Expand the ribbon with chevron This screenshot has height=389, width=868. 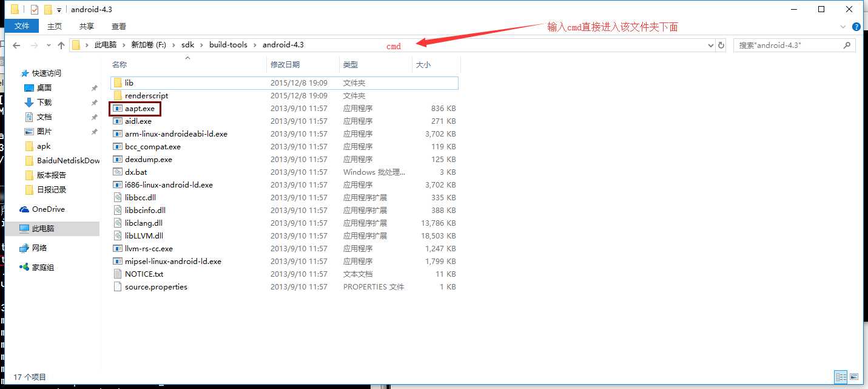(x=843, y=27)
